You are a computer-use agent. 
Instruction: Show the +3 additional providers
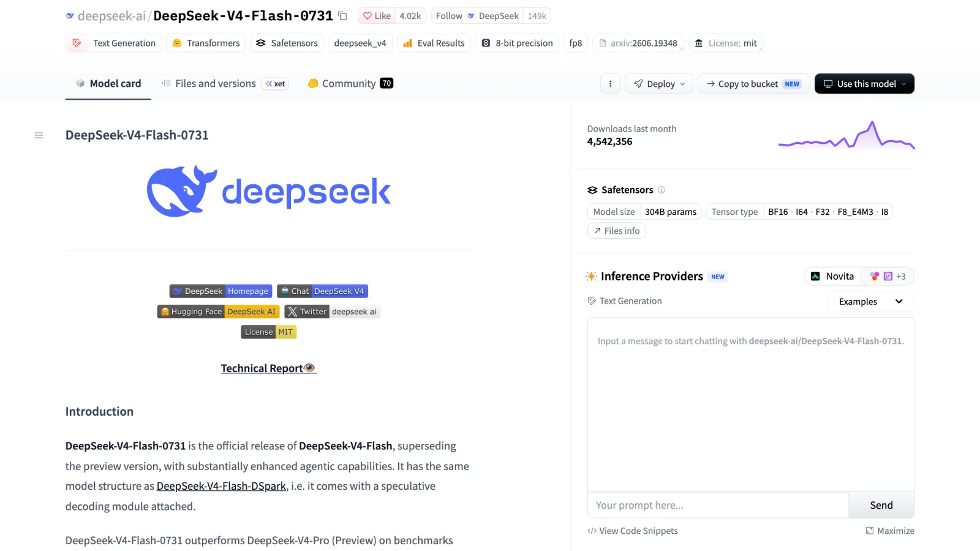click(888, 276)
